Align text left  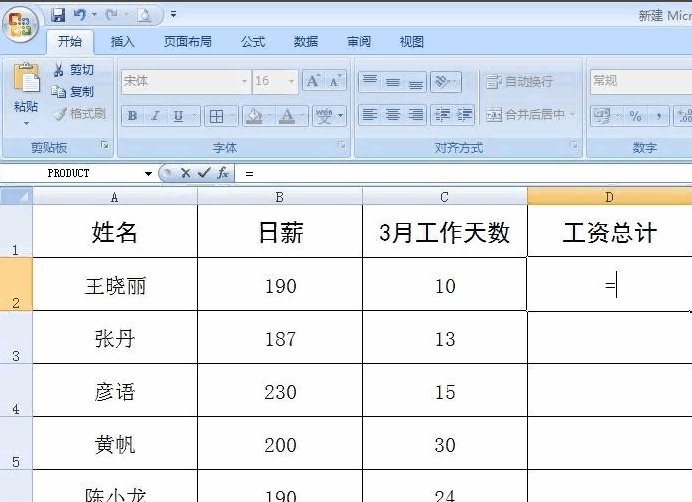(x=370, y=115)
